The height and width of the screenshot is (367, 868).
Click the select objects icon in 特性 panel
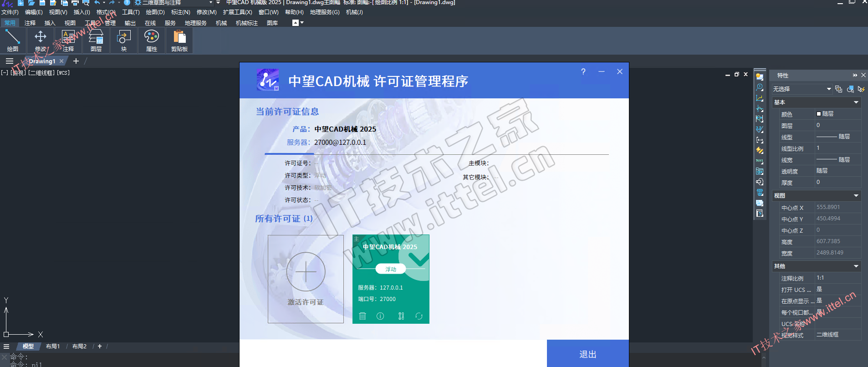pos(850,89)
